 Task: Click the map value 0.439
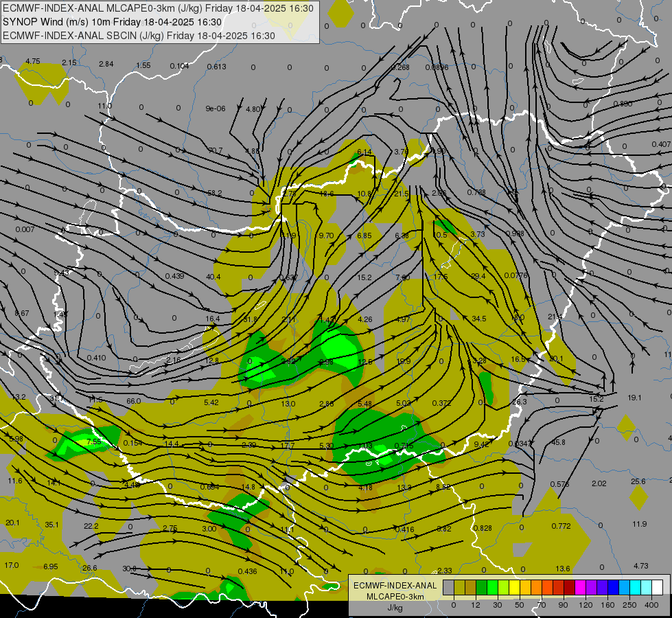pos(174,276)
